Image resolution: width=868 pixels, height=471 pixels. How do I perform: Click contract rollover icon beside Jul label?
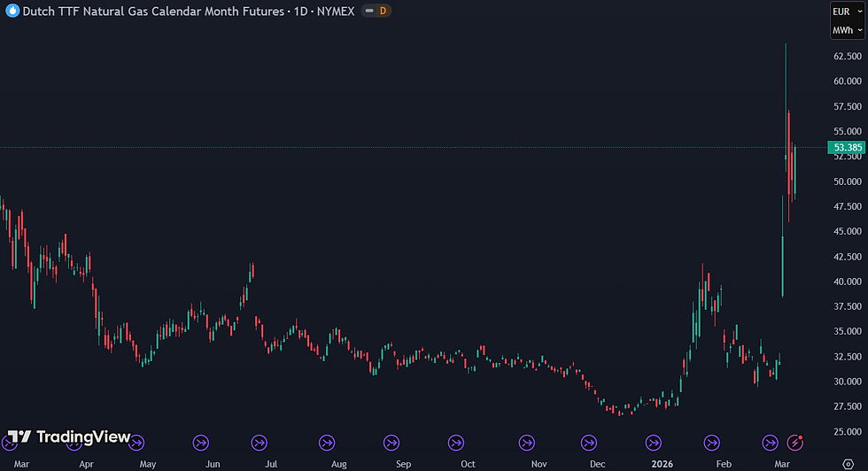tap(259, 443)
